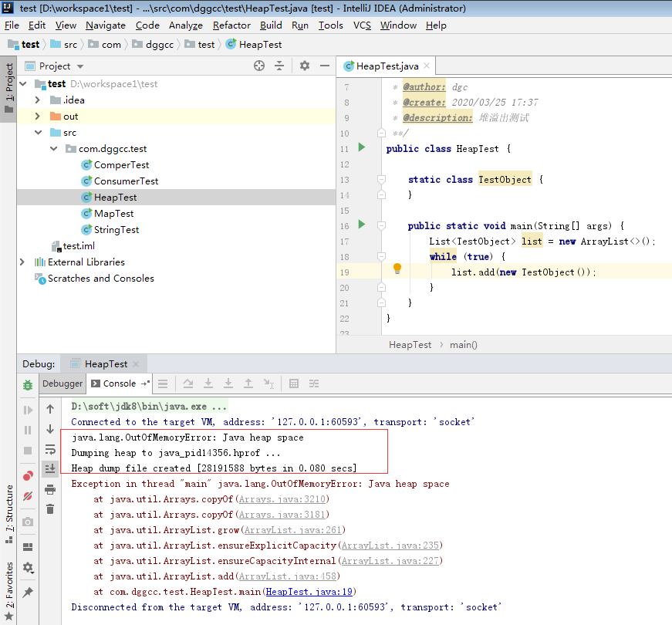Hide the Project tool window
The width and height of the screenshot is (672, 625).
(325, 66)
